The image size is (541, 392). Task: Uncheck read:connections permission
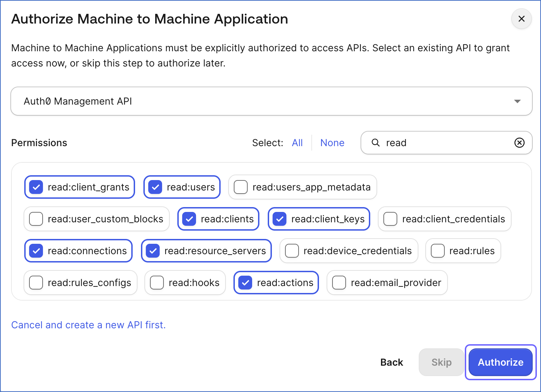pyautogui.click(x=36, y=251)
